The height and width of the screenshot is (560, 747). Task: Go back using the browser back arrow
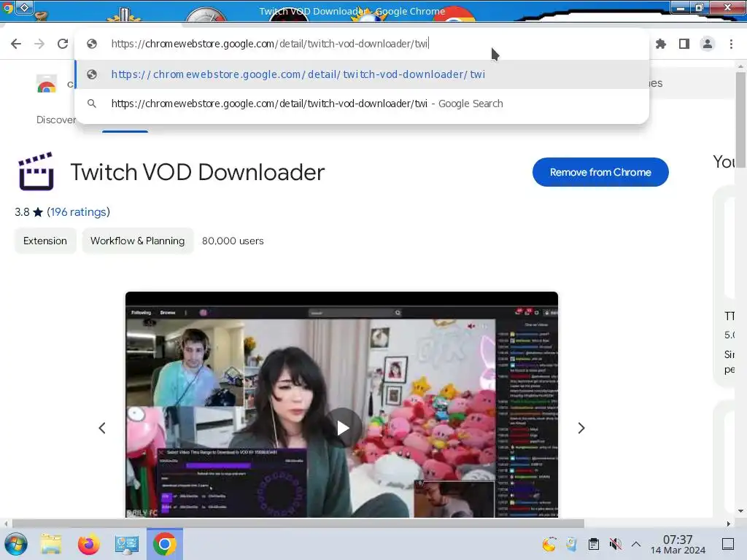[16, 44]
